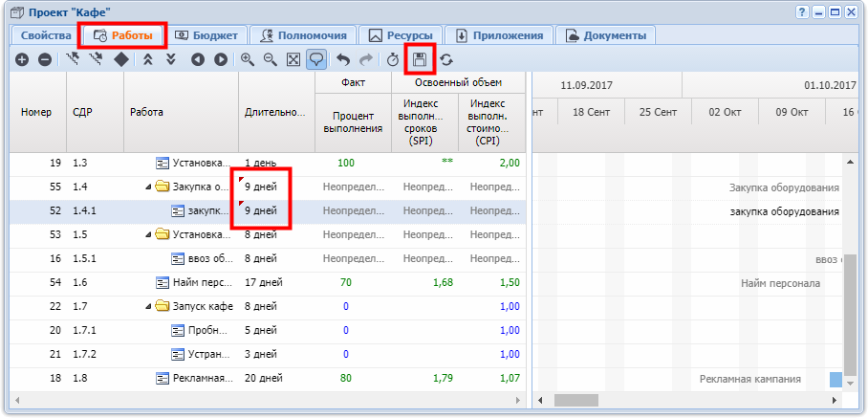Open the Свойства tab
The height and width of the screenshot is (418, 868).
(x=46, y=36)
